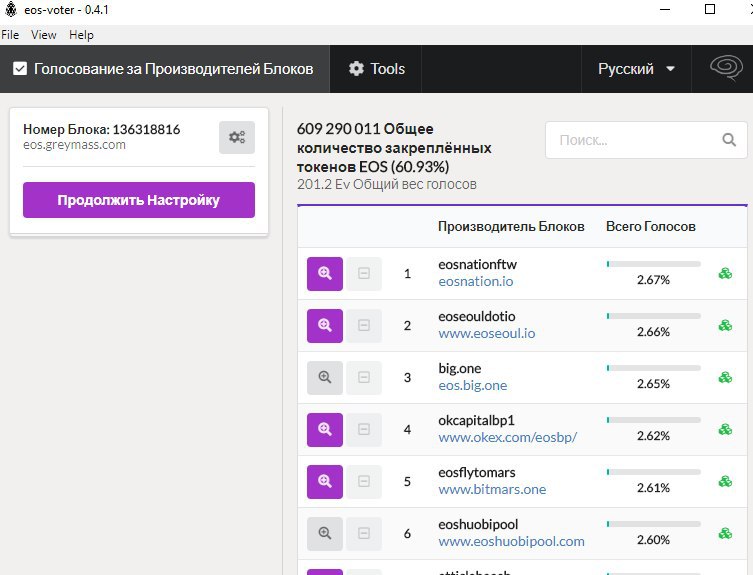Click the vote progress bar of eosnationftw
Screen dimensions: 753x575
(x=654, y=264)
